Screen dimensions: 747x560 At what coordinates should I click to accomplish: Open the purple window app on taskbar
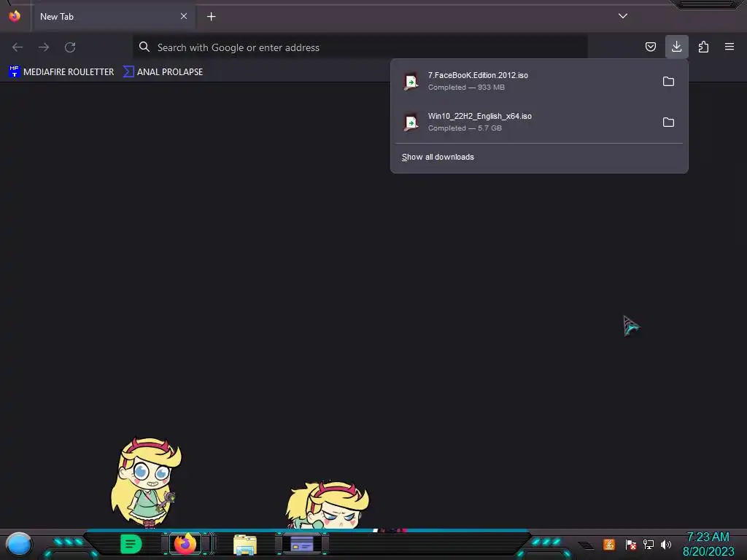[x=301, y=544]
